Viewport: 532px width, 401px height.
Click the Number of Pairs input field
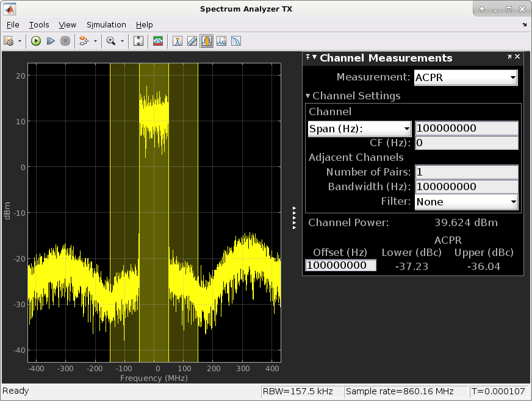[x=467, y=172]
